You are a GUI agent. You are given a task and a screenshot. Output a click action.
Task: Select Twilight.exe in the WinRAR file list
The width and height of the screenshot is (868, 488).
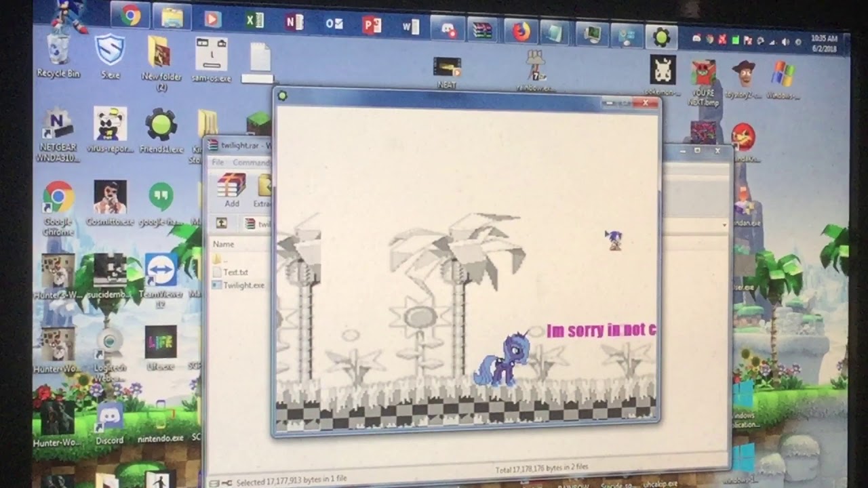point(239,285)
